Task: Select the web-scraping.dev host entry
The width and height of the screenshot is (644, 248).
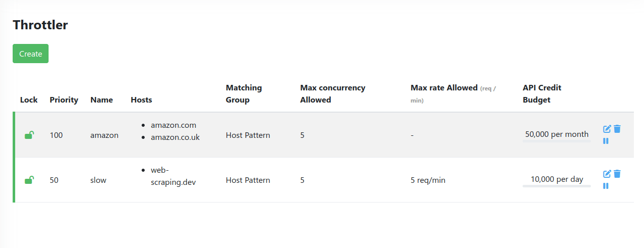Action: (x=173, y=176)
